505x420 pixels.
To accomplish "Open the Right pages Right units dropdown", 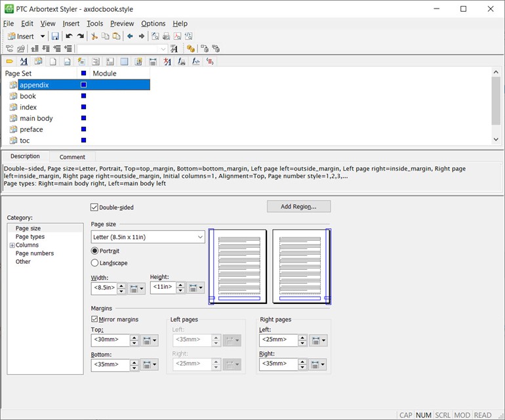I will click(x=318, y=365).
